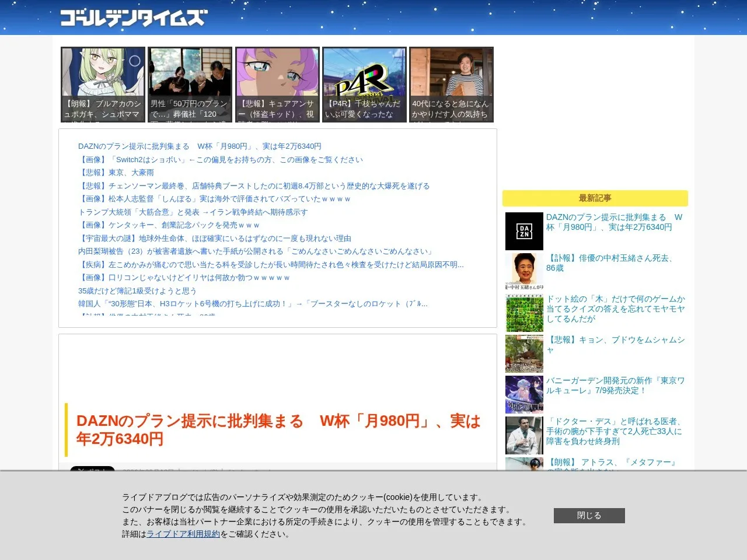Open the チェンソーマン最終巻 article link

tap(254, 185)
